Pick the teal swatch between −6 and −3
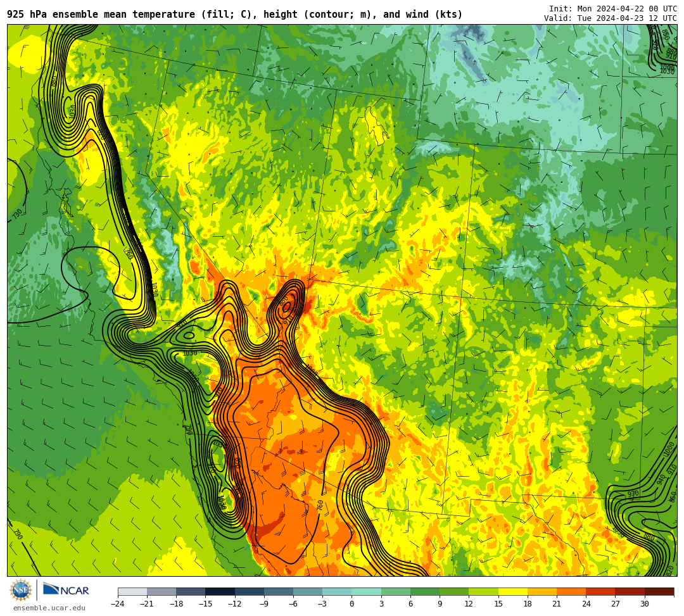Image resolution: width=684 pixels, height=616 pixels. [x=308, y=591]
